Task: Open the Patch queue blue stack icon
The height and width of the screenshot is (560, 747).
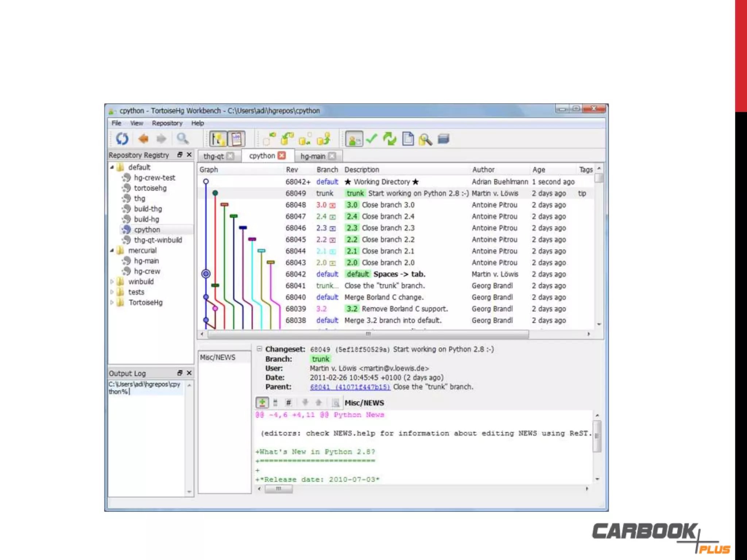Action: pyautogui.click(x=443, y=139)
